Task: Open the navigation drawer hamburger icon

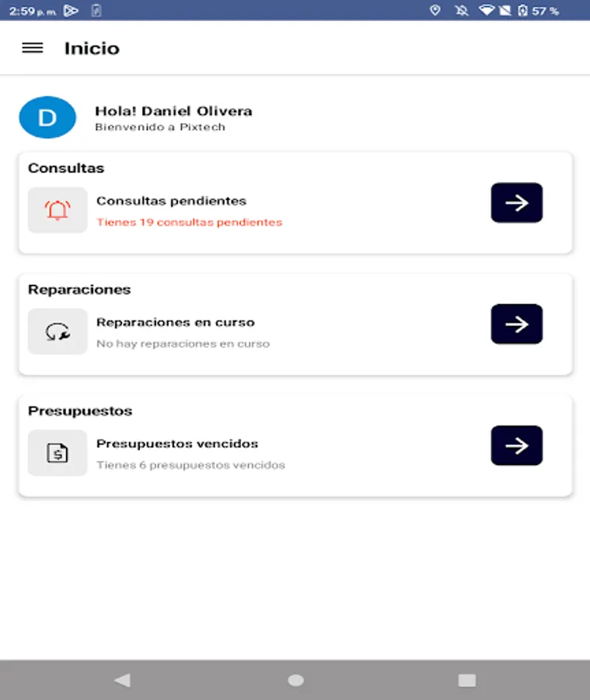Action: [x=32, y=48]
